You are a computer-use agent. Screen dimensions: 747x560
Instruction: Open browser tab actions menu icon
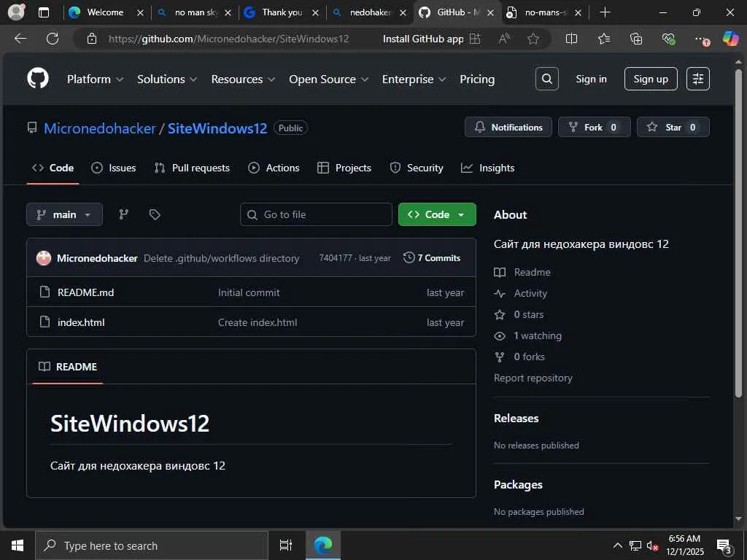44,12
